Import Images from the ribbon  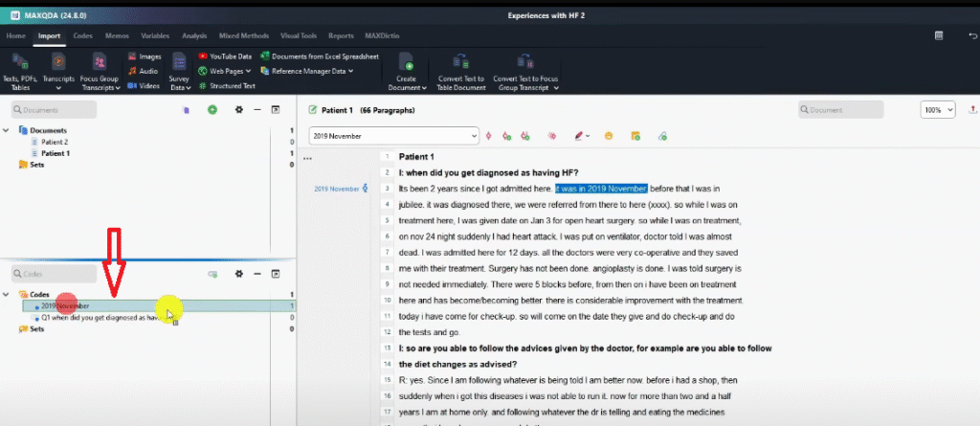coord(145,56)
